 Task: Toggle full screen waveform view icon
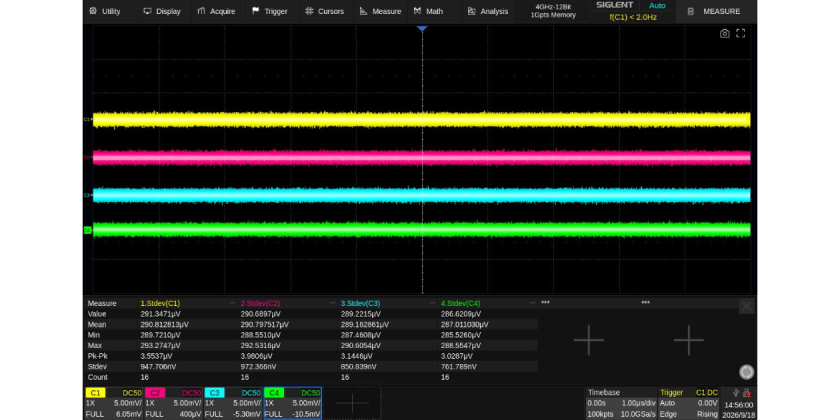coord(741,34)
